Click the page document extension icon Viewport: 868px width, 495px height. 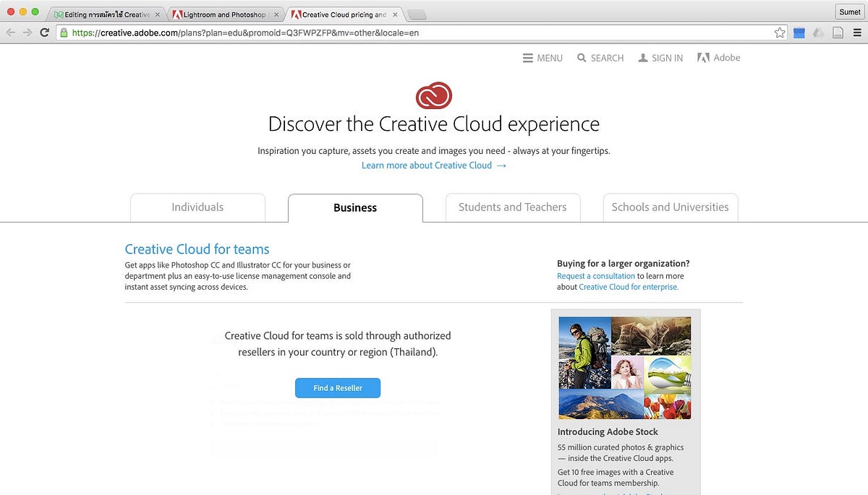coord(838,33)
